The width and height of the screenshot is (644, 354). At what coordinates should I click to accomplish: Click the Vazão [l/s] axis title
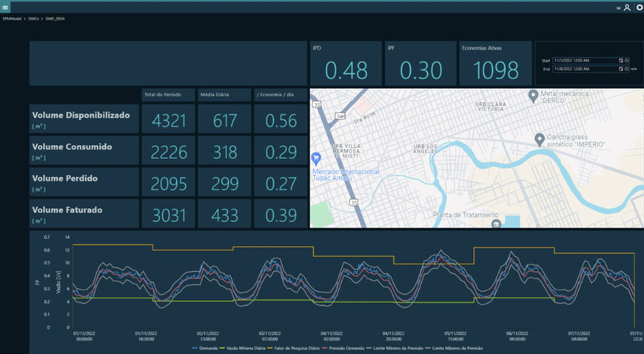[x=58, y=282]
